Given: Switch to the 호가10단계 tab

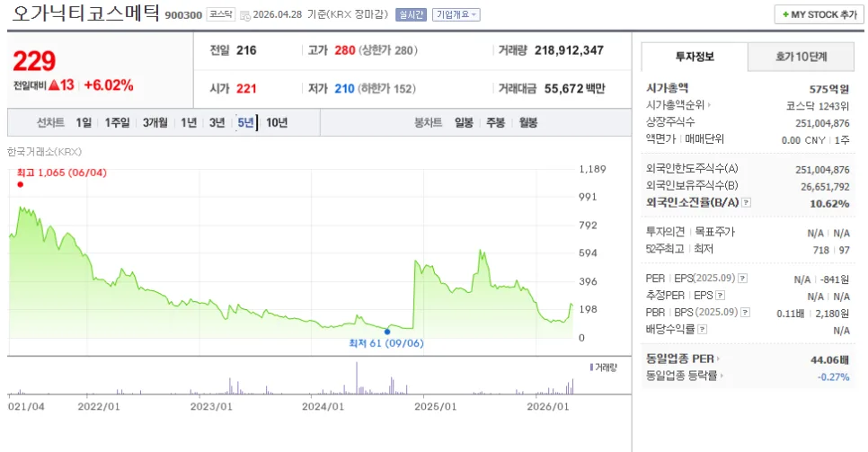Looking at the screenshot, I should pyautogui.click(x=801, y=57).
